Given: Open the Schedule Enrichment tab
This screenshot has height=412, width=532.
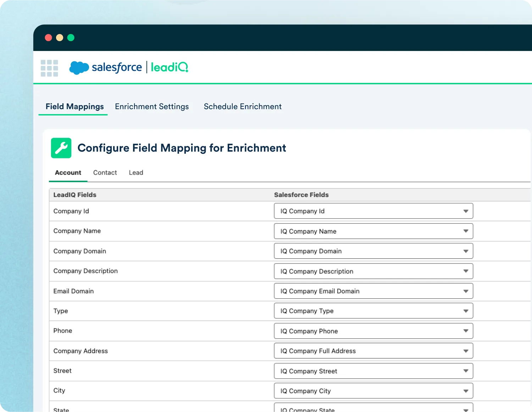Looking at the screenshot, I should click(243, 107).
